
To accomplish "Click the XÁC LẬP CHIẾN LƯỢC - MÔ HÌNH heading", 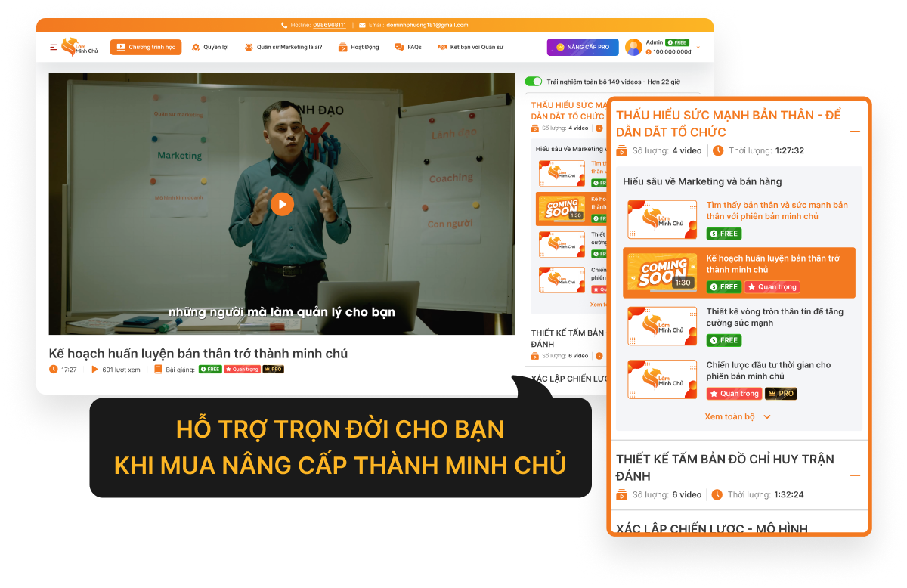I will coord(712,528).
